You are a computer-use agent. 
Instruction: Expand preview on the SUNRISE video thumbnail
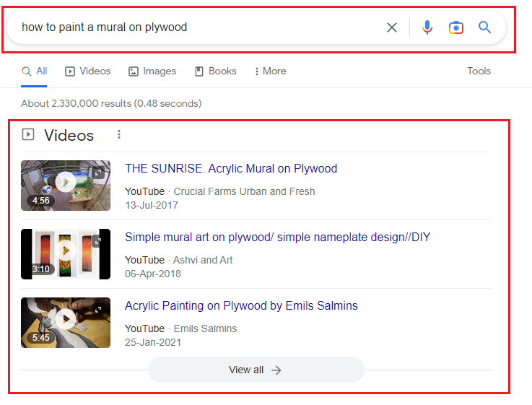tap(98, 173)
